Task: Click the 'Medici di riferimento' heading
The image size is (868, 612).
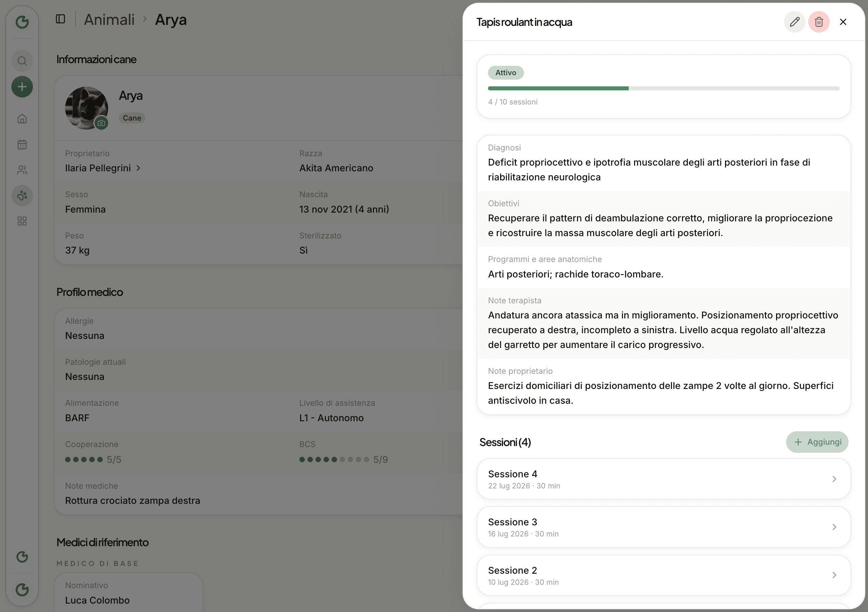Action: pyautogui.click(x=102, y=542)
